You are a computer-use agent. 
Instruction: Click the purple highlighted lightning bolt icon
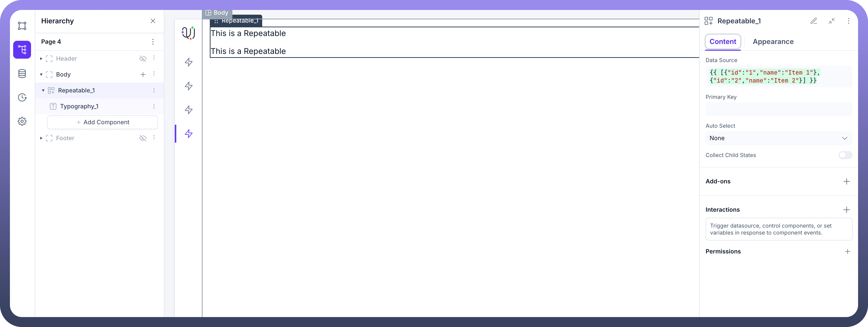(x=189, y=134)
